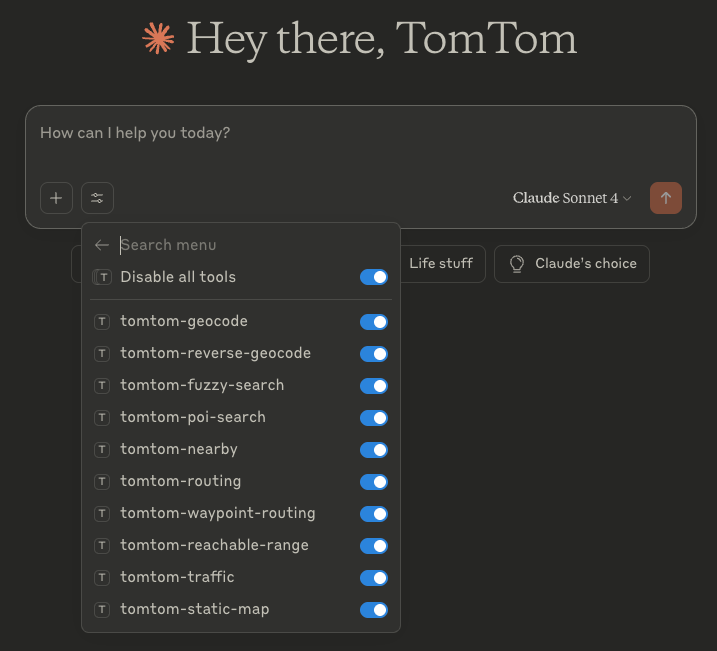Viewport: 717px width, 651px height.
Task: Toggle the Disable all tools switch
Action: point(374,277)
